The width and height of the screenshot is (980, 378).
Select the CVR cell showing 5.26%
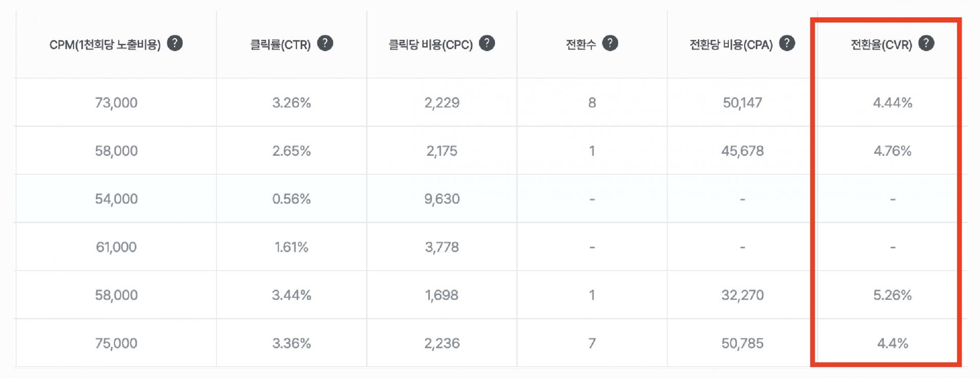[892, 295]
